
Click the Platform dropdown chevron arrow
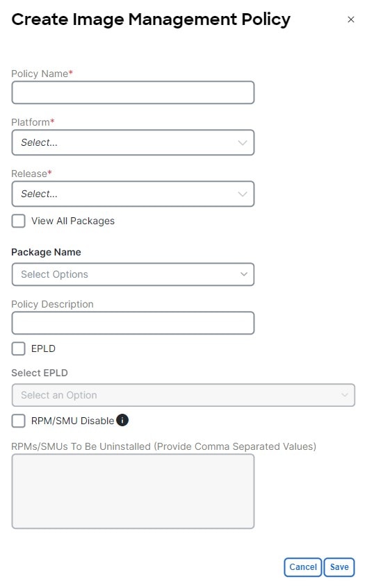point(243,142)
